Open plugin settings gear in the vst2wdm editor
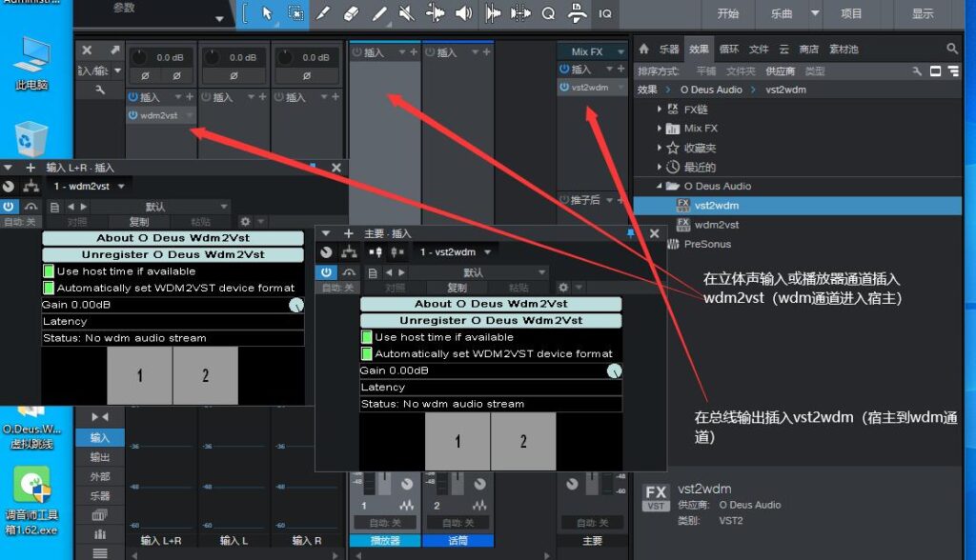Viewport: 976px width, 560px height. (x=563, y=287)
